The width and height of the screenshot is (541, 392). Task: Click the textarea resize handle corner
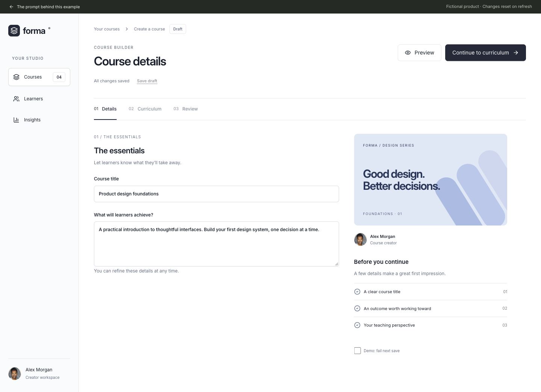point(336,264)
